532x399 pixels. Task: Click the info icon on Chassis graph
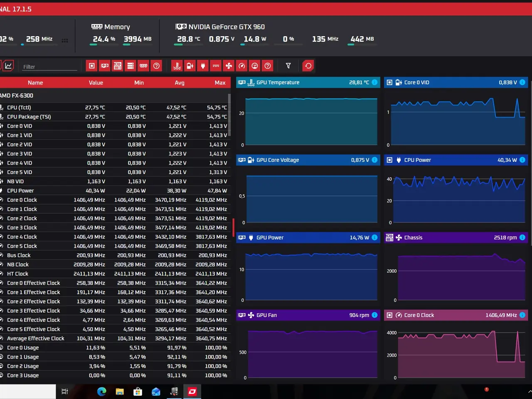(x=522, y=237)
